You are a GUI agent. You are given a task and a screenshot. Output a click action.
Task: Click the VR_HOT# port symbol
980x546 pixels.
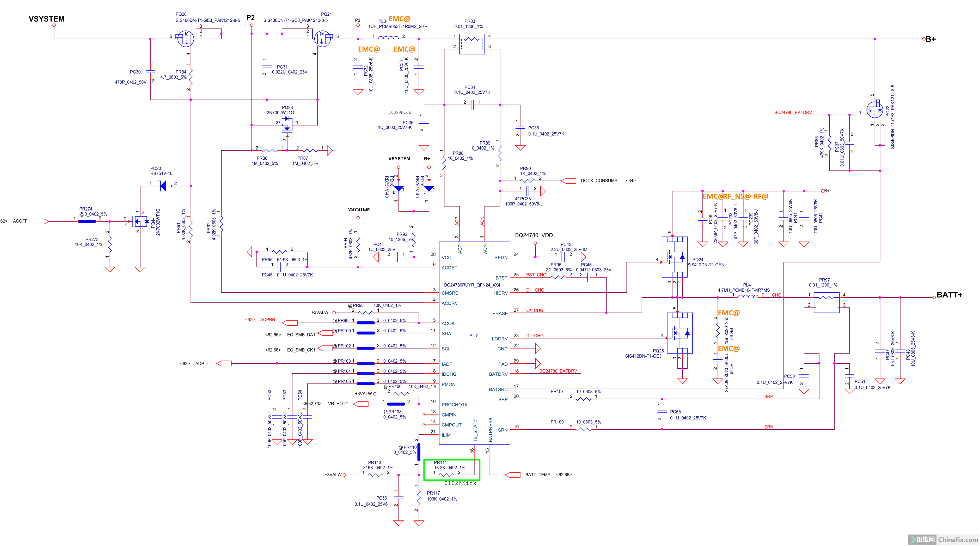[361, 404]
